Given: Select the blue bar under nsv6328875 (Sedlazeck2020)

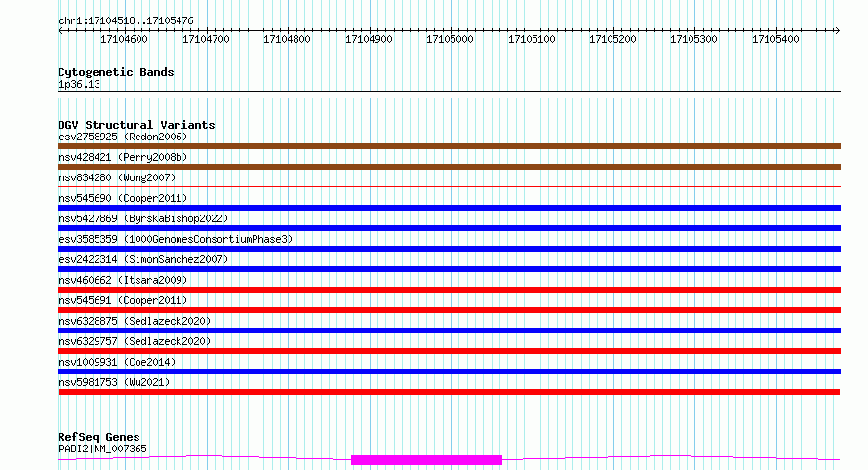Looking at the screenshot, I should click(449, 331).
